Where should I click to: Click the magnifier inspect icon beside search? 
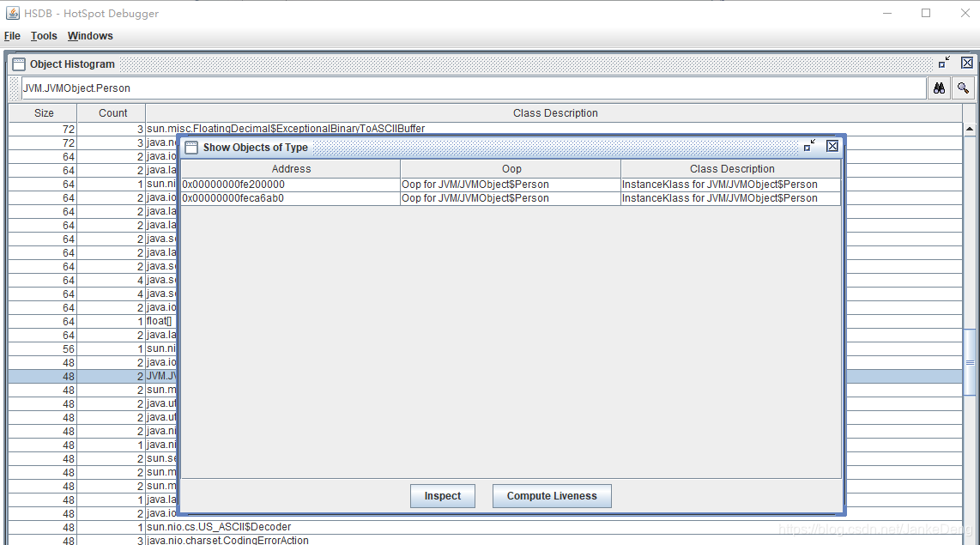963,88
